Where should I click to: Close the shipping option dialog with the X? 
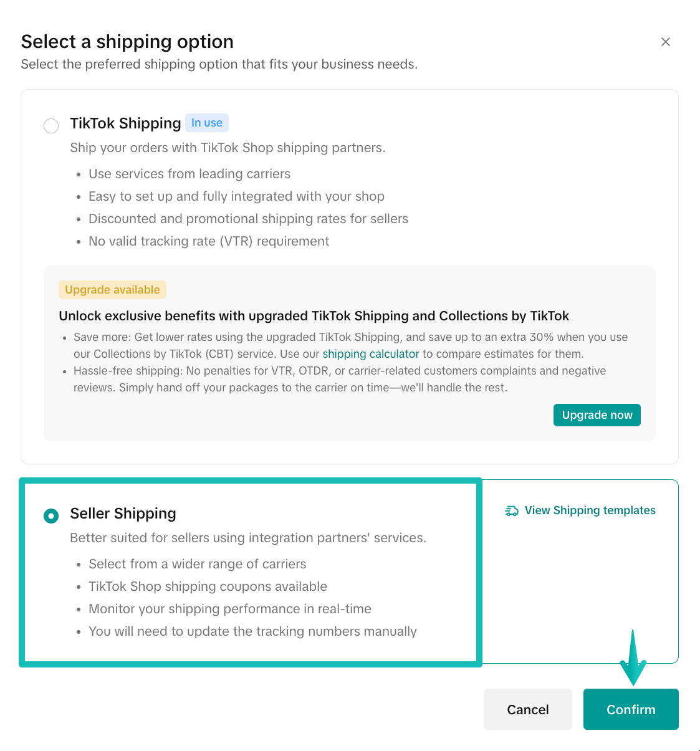[x=666, y=42]
